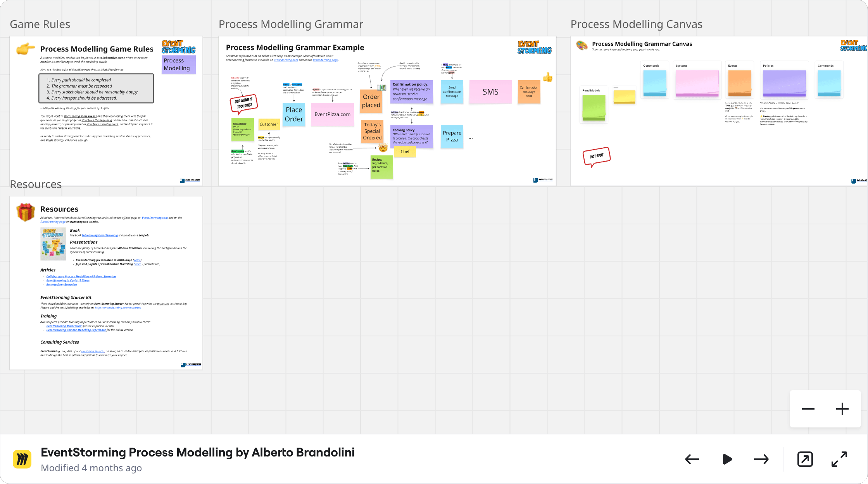Select the green Read Models sticky
The image size is (868, 484).
click(x=594, y=108)
